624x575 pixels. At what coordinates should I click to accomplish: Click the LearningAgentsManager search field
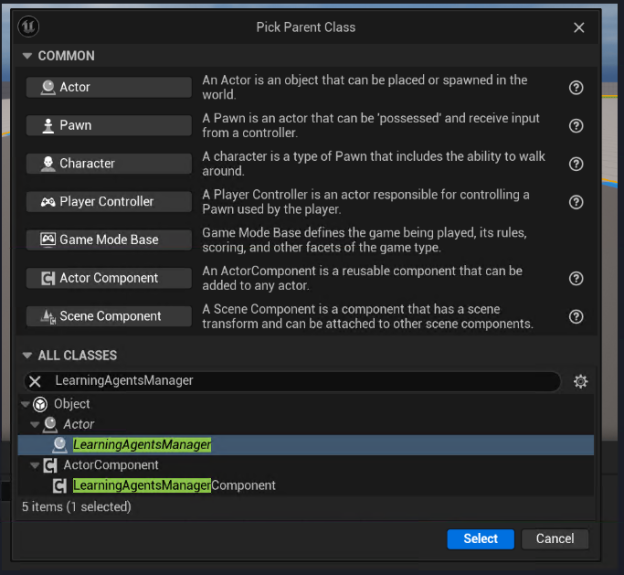292,381
